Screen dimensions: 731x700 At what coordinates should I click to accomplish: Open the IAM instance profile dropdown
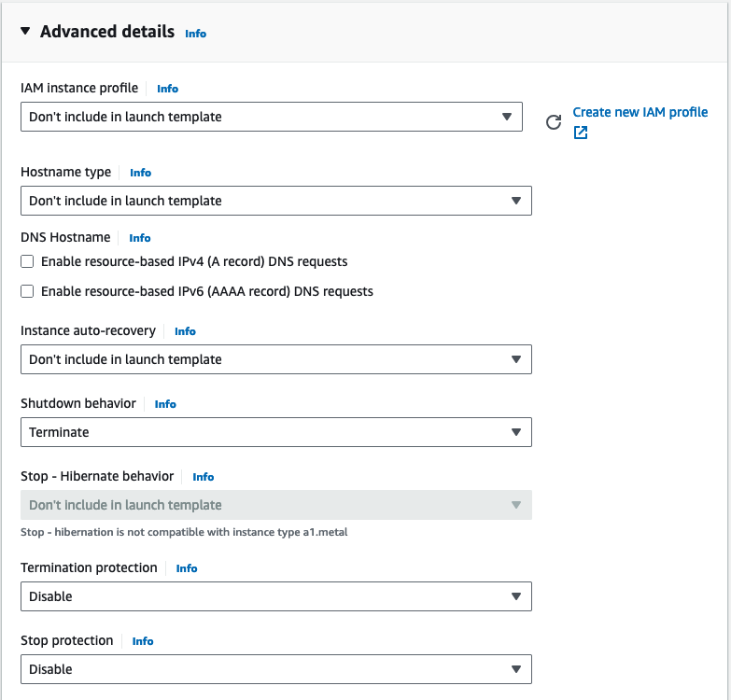271,117
